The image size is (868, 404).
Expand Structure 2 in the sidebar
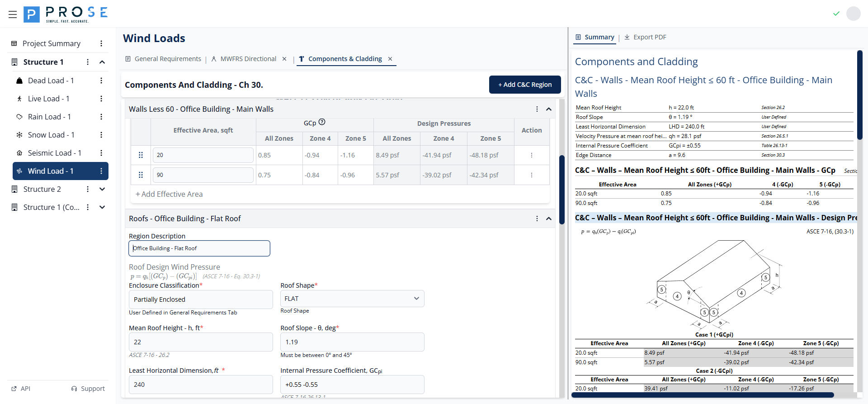click(102, 189)
